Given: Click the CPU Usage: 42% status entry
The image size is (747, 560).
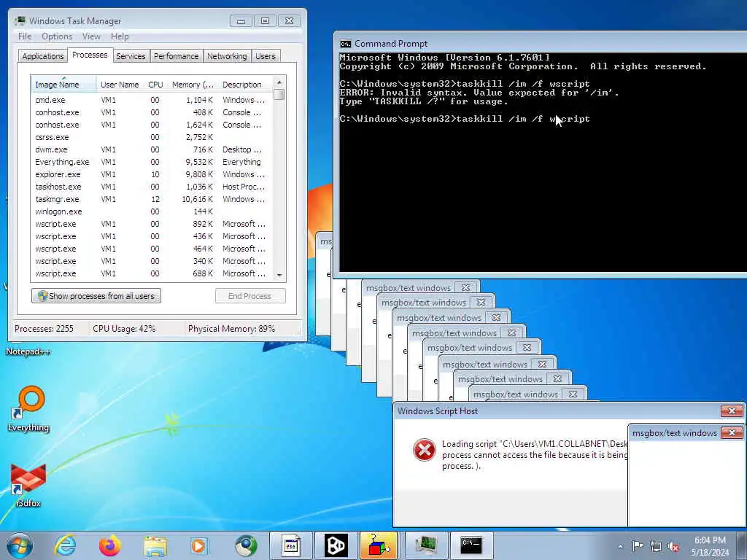Looking at the screenshot, I should pos(124,329).
